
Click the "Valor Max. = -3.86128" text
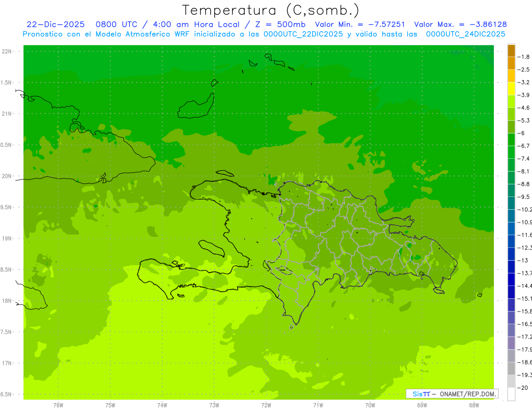point(460,24)
